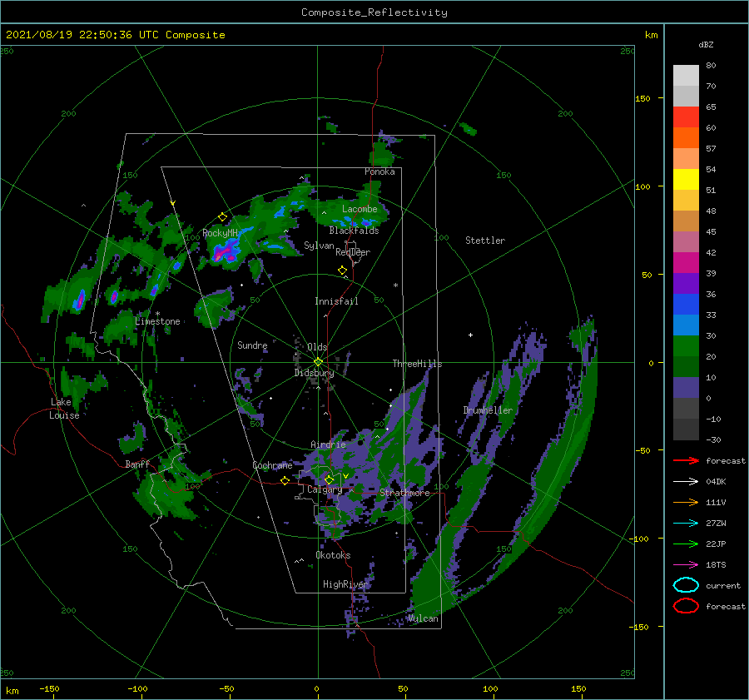
Task: Click the yellow diamond marker near RockyMH
Action: click(222, 217)
